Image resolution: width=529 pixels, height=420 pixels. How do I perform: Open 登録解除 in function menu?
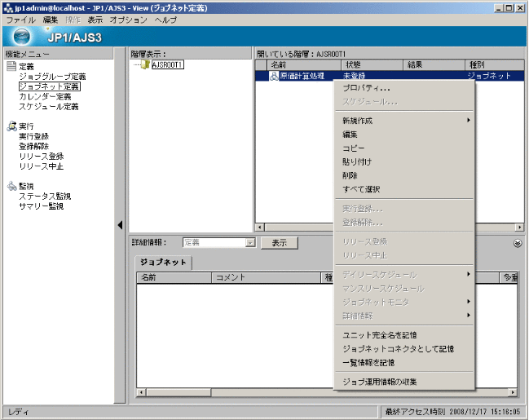(33, 146)
